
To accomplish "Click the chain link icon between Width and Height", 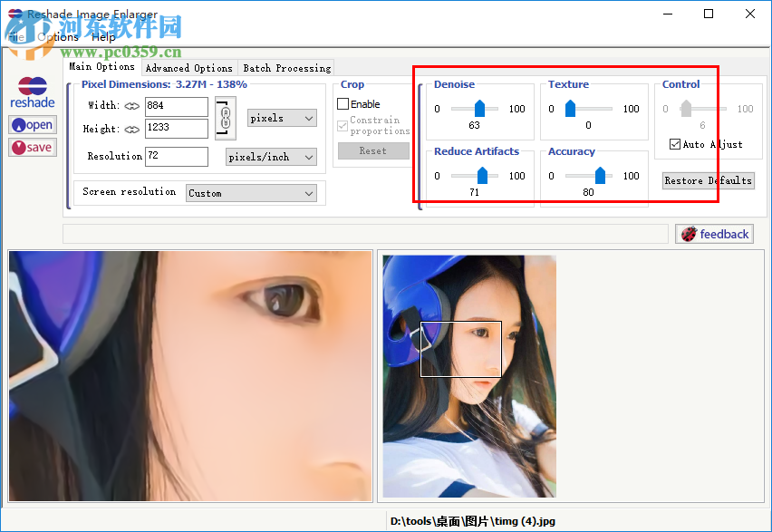I will coord(225,118).
